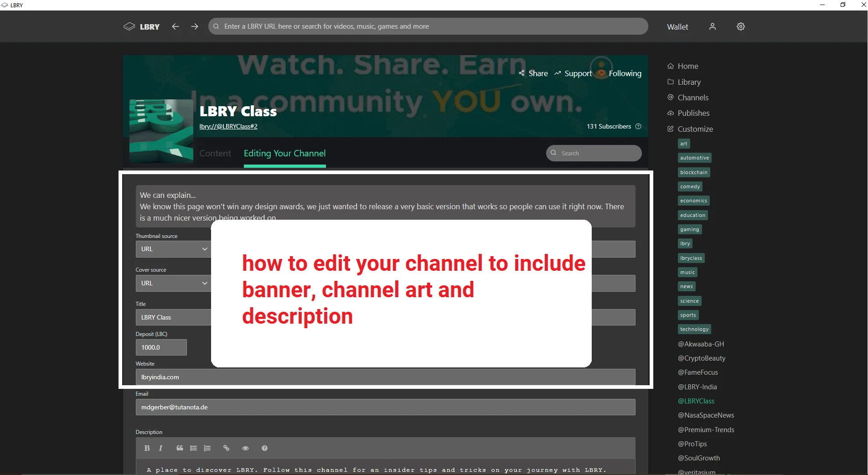The width and height of the screenshot is (868, 475).
Task: Select the education tag
Action: [692, 215]
